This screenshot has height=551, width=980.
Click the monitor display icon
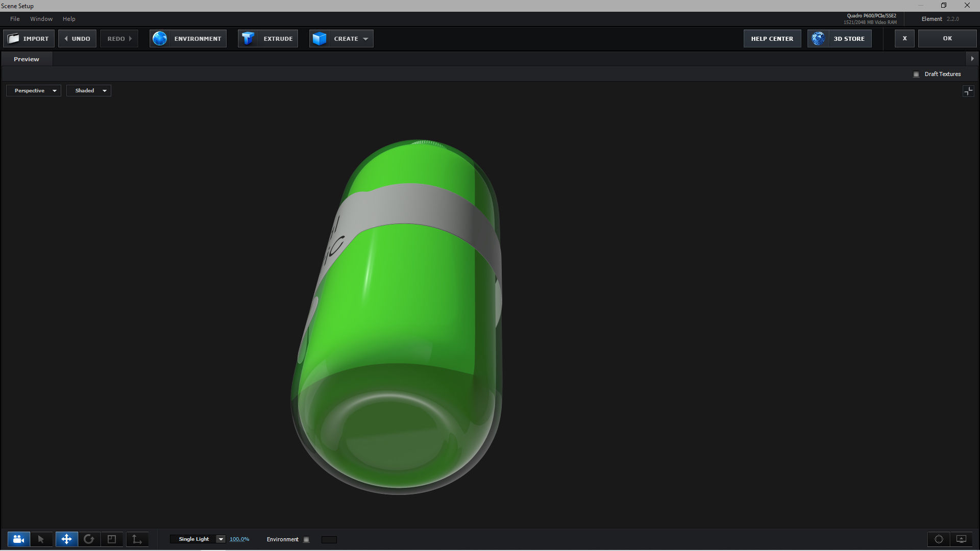(x=961, y=539)
